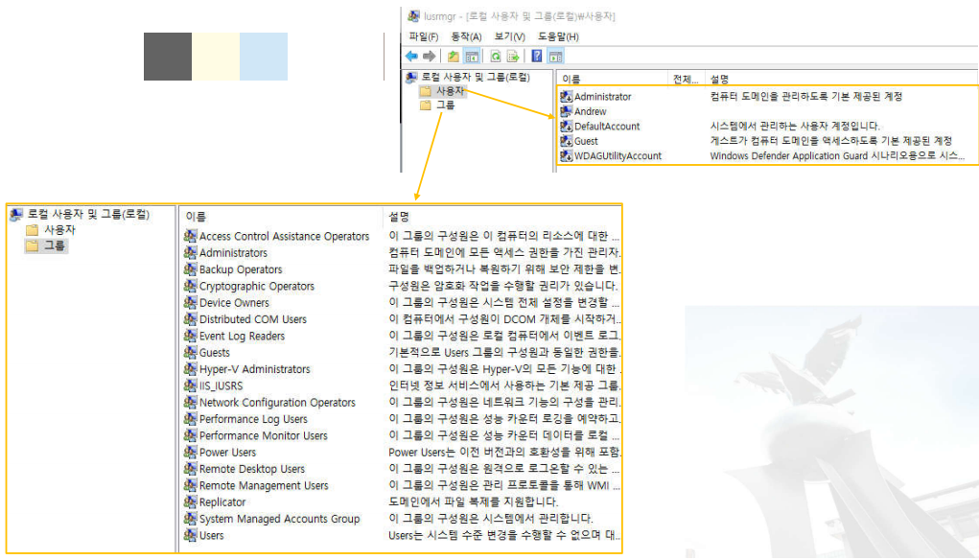Go back using the blue left arrow

411,57
